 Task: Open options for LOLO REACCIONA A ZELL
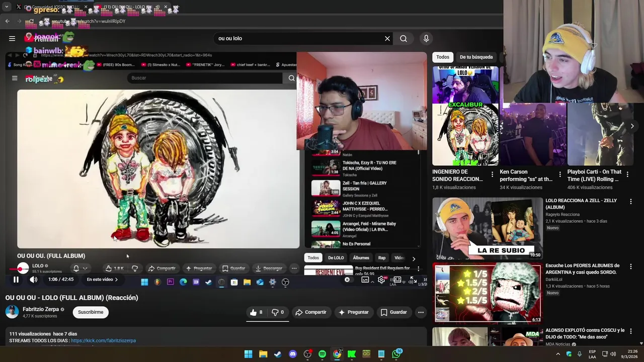[630, 201]
